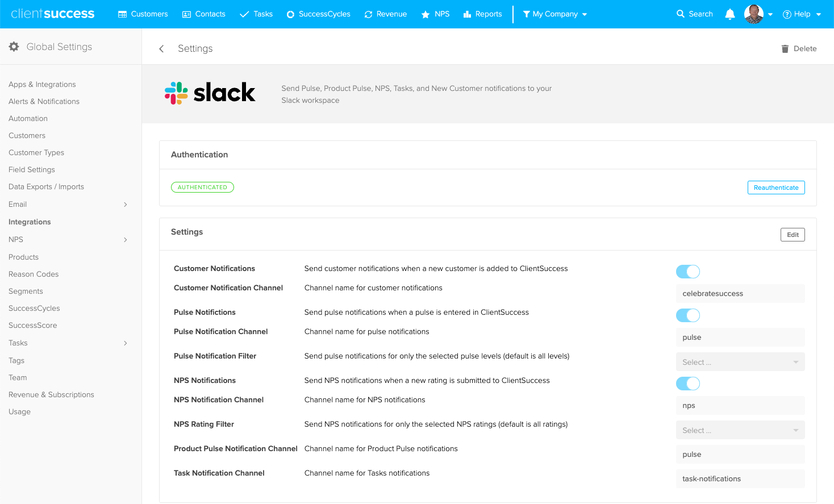Open Data Exports / Imports
The image size is (834, 504).
coord(46,186)
